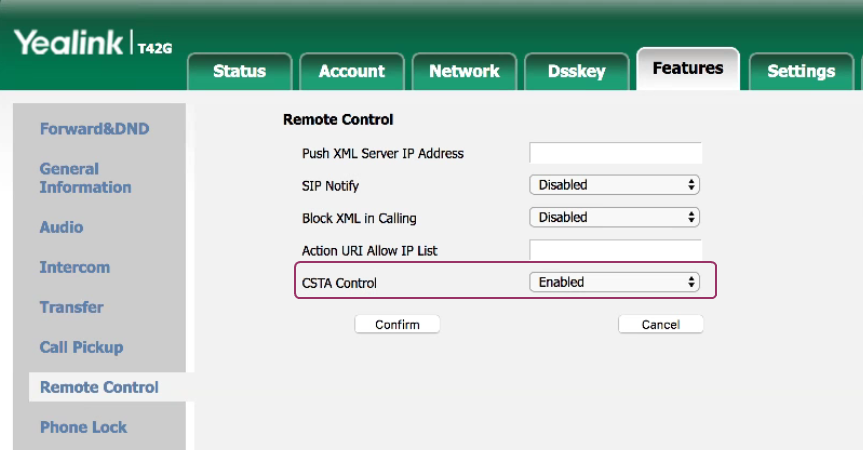The height and width of the screenshot is (450, 863).
Task: Open the Audio sidebar section
Action: click(61, 227)
